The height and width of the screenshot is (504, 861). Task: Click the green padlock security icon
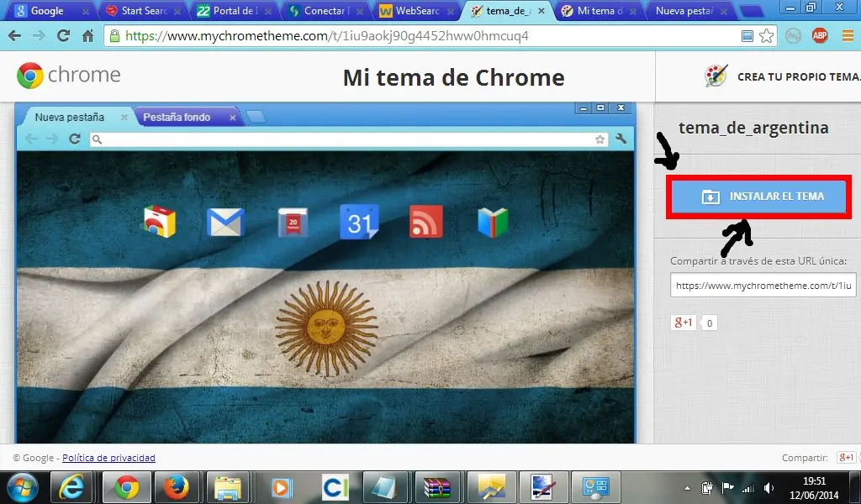point(114,36)
